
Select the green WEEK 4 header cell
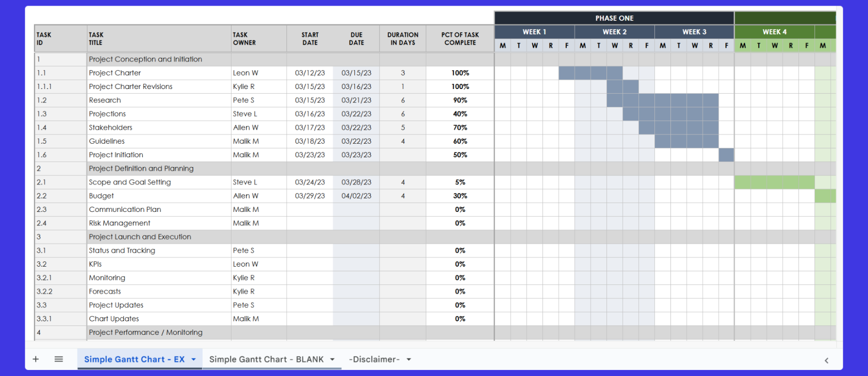[x=775, y=32]
